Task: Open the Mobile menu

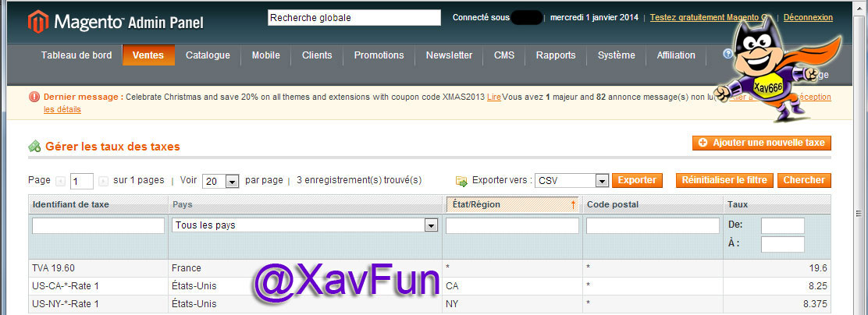Action: tap(265, 55)
